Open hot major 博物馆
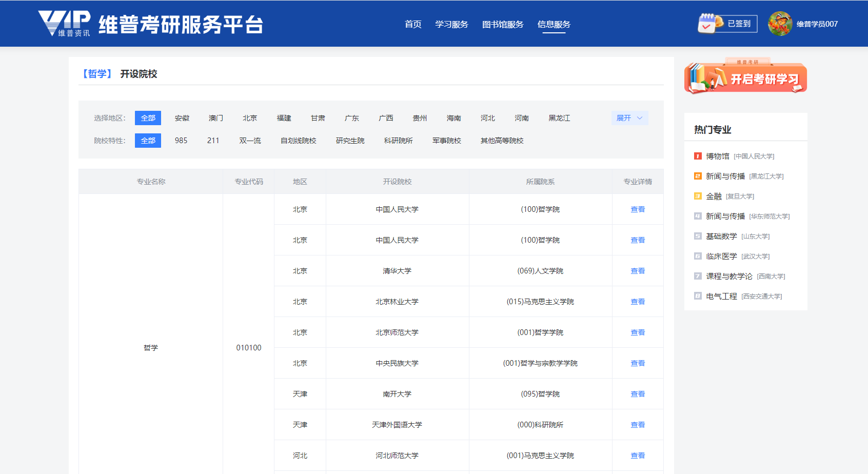868x474 pixels. click(x=718, y=156)
